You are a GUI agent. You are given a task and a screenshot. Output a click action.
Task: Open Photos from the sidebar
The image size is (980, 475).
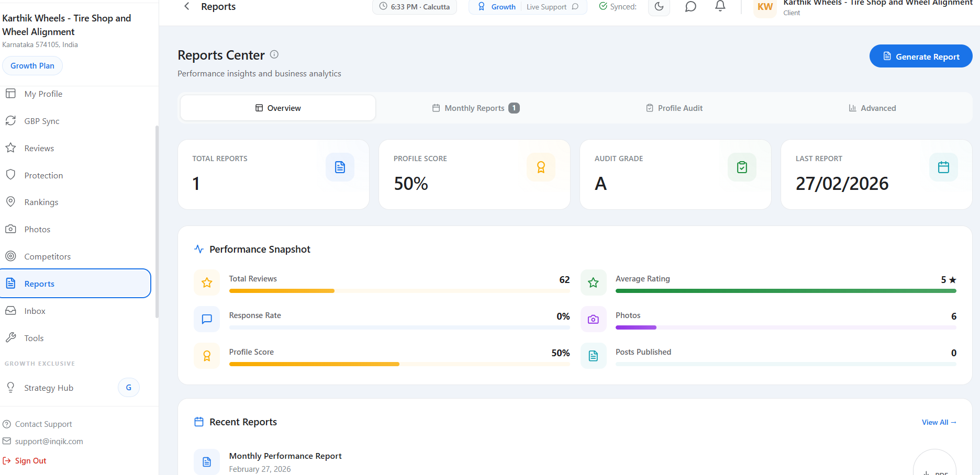coord(37,230)
